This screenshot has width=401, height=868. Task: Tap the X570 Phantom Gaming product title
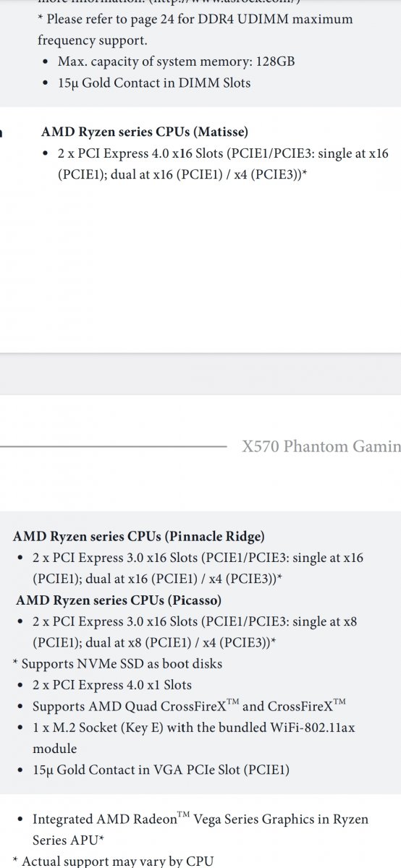321,446
